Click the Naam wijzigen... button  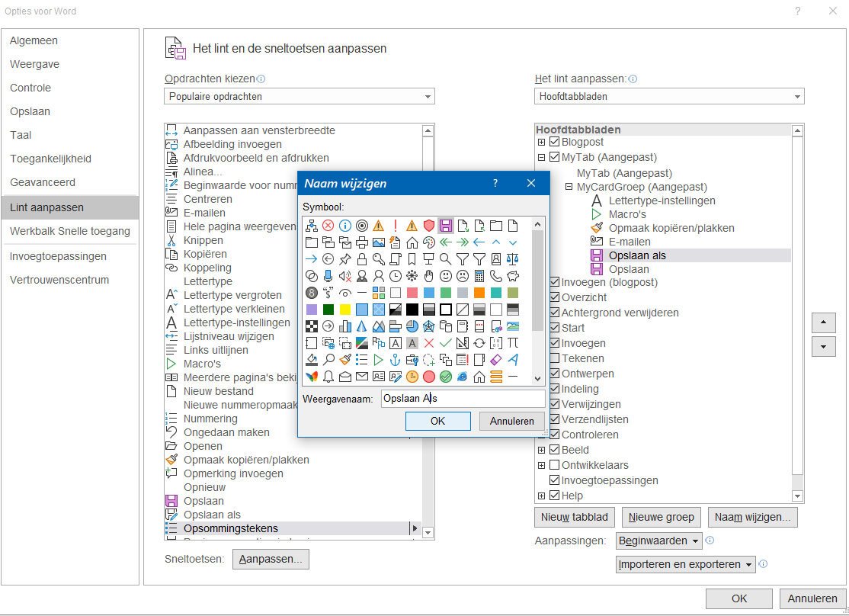pos(753,518)
